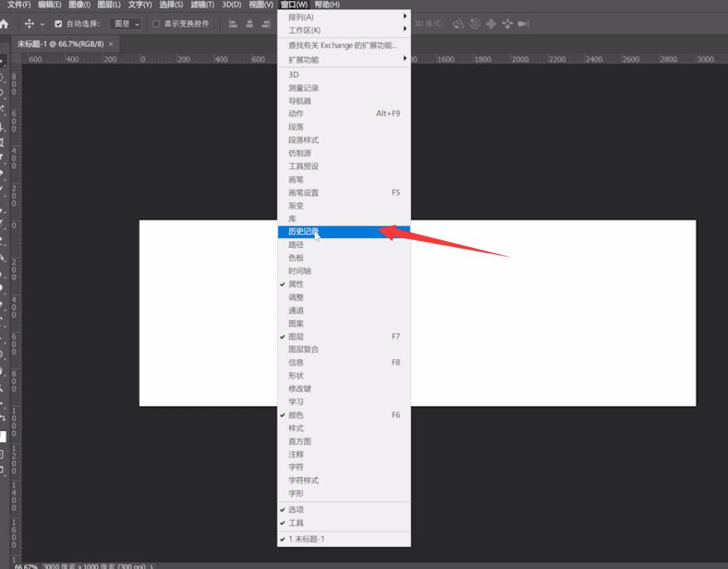
Task: Choose 工具预设 in the menu
Action: click(343, 166)
